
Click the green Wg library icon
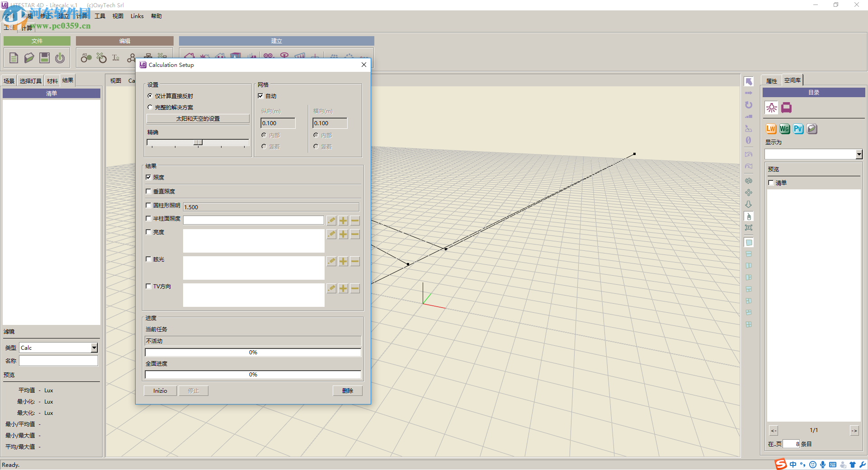coord(784,129)
